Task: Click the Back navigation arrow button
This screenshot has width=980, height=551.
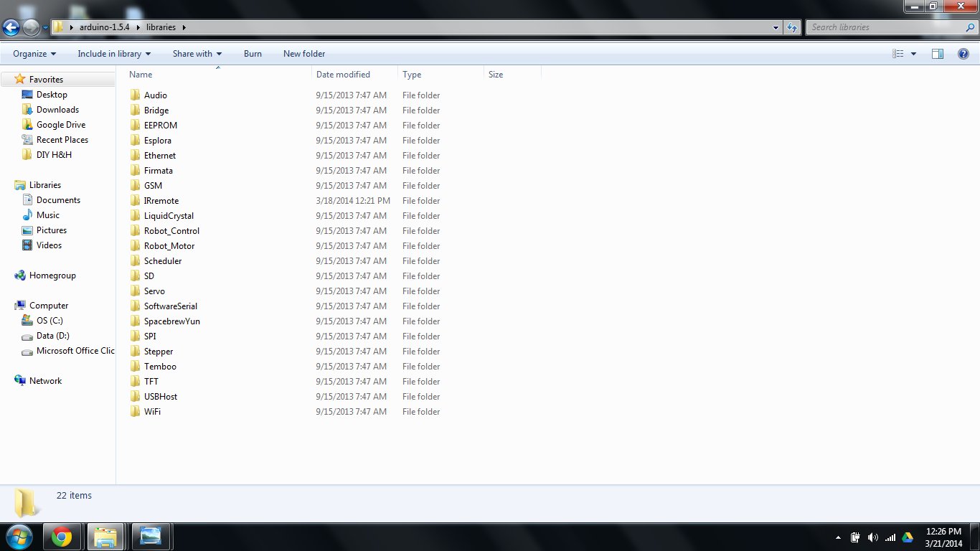Action: 11,28
